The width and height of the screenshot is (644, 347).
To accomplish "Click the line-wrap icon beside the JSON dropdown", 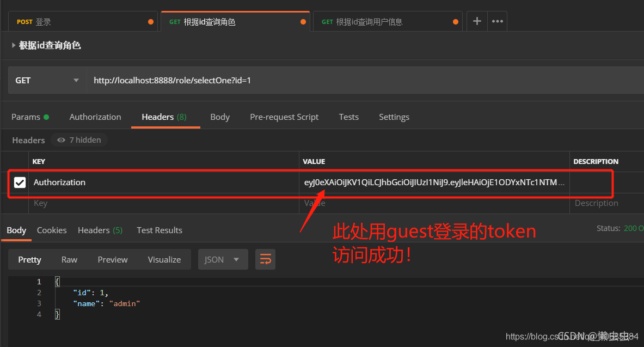I will [265, 259].
